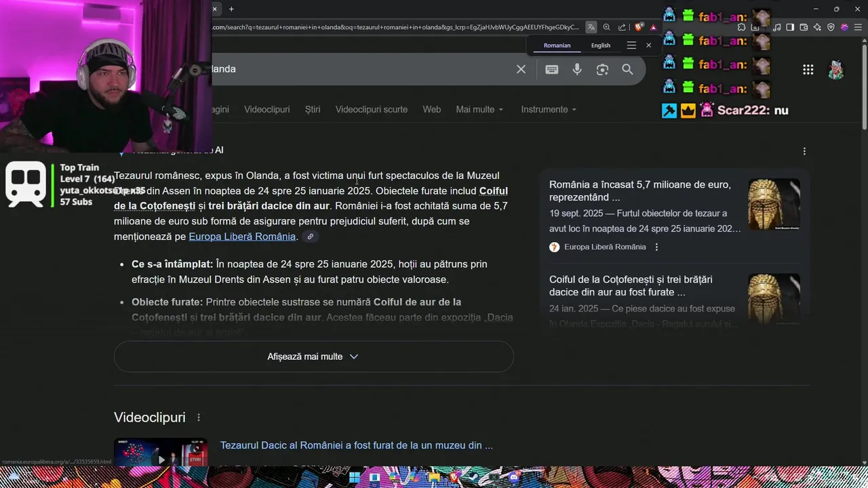The width and height of the screenshot is (868, 488).
Task: Open article România a încasat 5,7 milioane
Action: (x=640, y=191)
